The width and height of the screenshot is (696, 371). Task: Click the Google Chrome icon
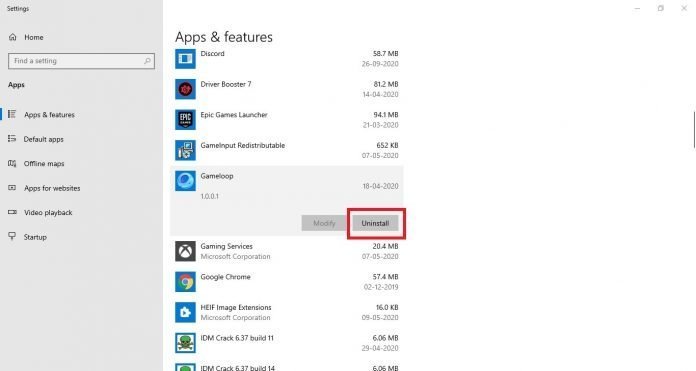185,282
